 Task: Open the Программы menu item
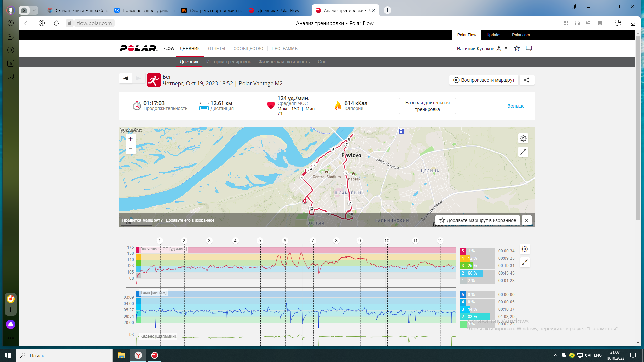coord(285,49)
